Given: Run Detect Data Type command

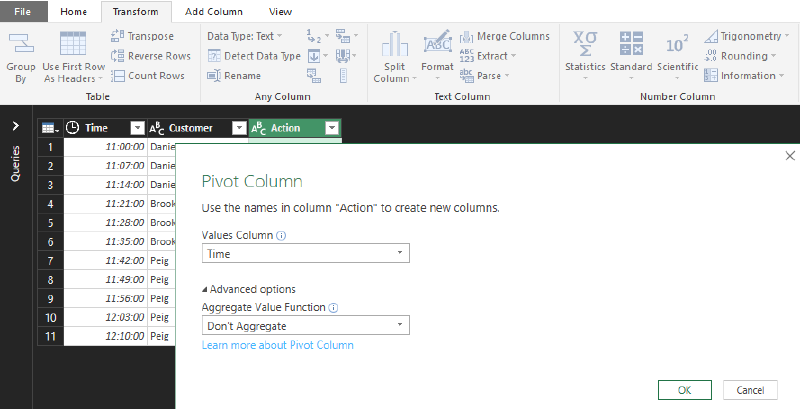Looking at the screenshot, I should click(255, 56).
